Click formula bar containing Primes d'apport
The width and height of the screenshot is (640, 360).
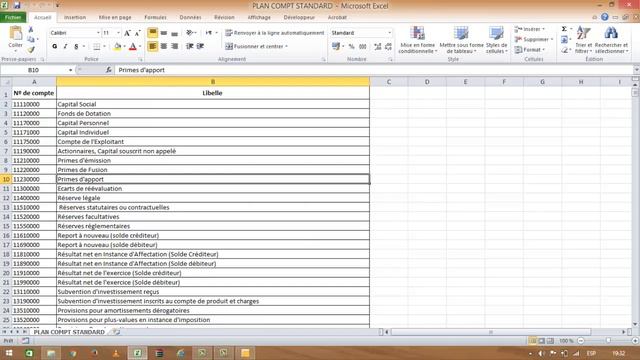pos(374,70)
